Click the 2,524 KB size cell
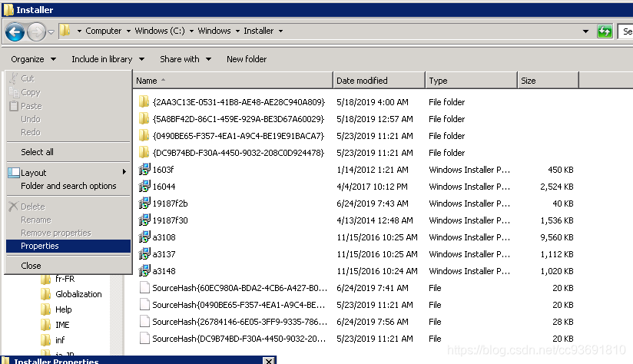 [x=557, y=187]
